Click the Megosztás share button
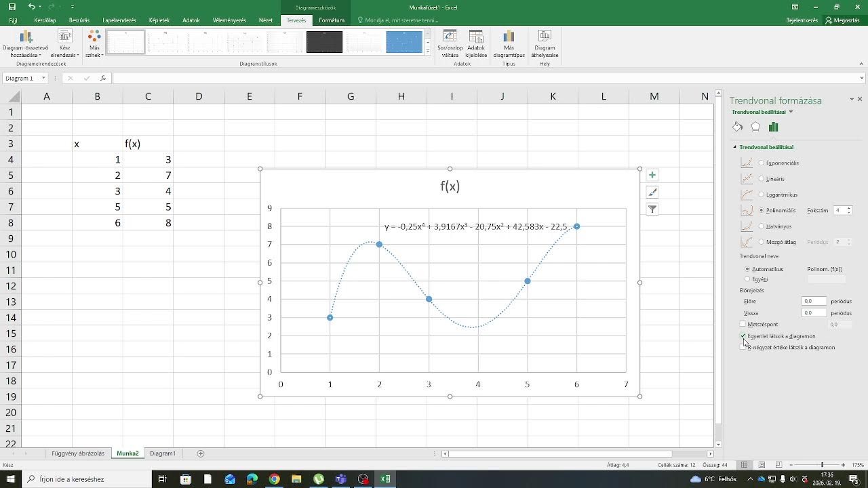The width and height of the screenshot is (868, 488). coord(843,20)
